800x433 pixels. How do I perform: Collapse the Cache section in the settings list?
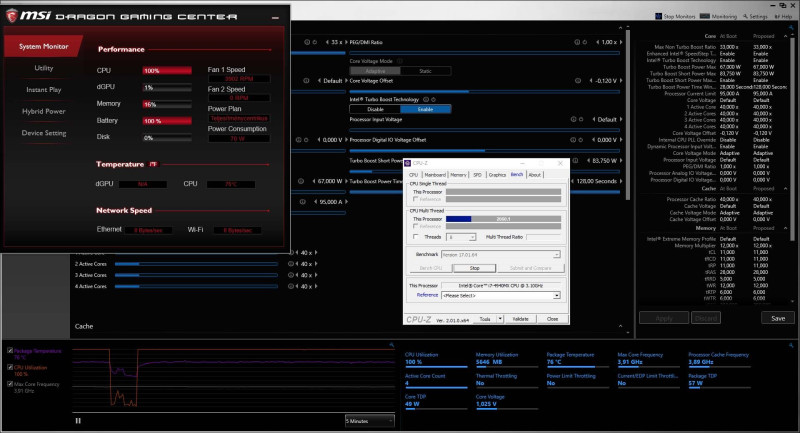[x=785, y=189]
